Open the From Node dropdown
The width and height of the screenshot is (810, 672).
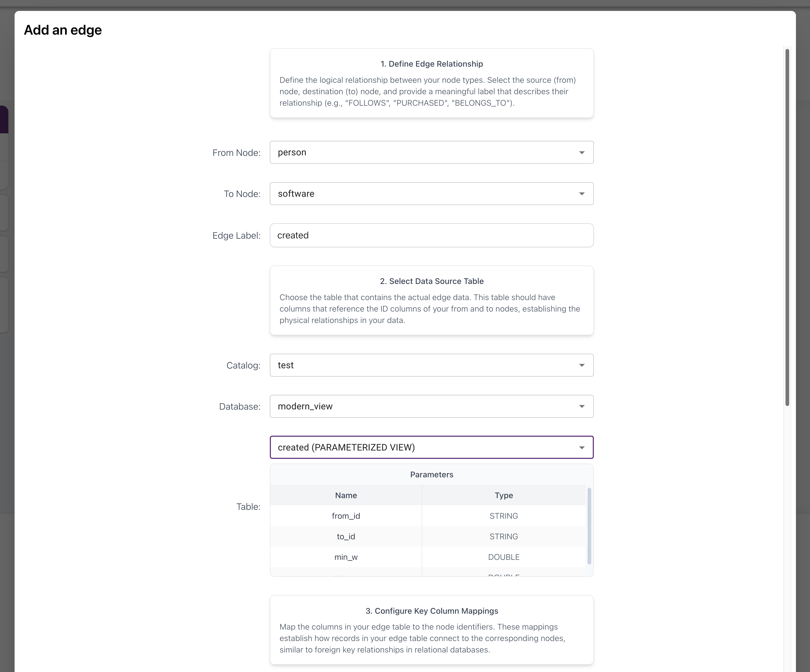tap(431, 152)
